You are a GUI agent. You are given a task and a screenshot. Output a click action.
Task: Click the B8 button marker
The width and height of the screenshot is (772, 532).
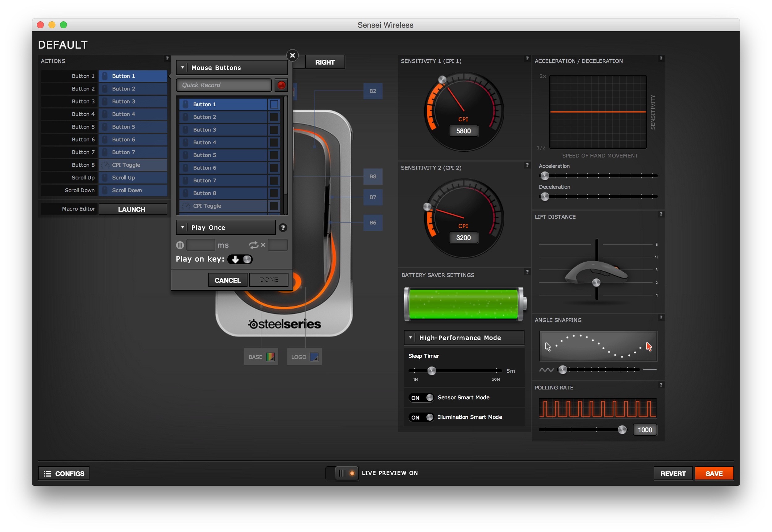(373, 176)
